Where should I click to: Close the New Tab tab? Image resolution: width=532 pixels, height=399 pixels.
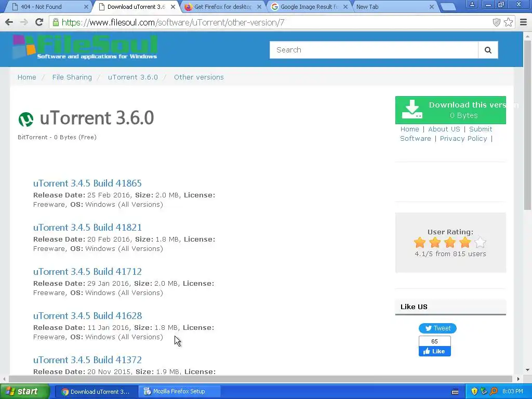[x=432, y=7]
